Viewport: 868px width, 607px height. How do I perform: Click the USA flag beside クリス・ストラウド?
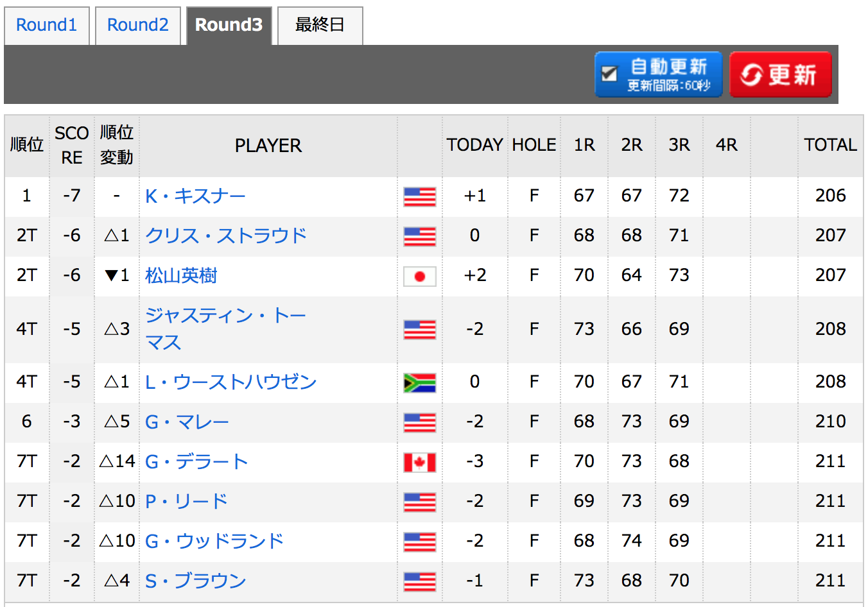pos(420,236)
